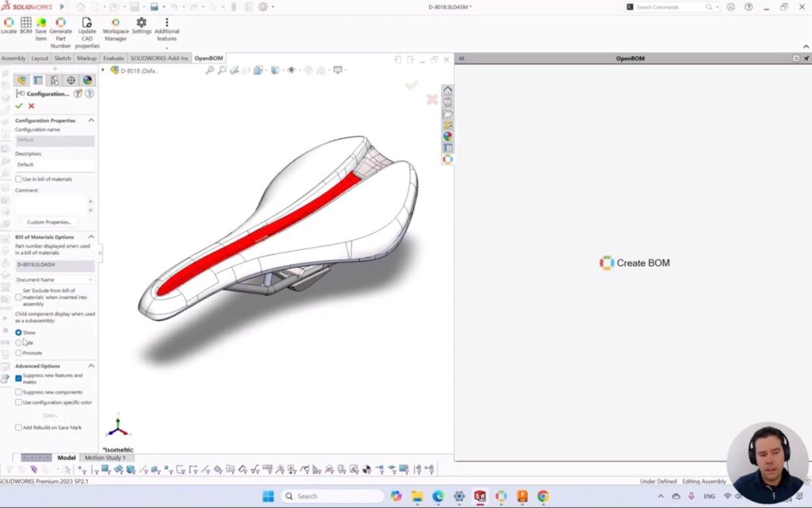Switch to the Layout tab
This screenshot has width=812, height=508.
[40, 58]
